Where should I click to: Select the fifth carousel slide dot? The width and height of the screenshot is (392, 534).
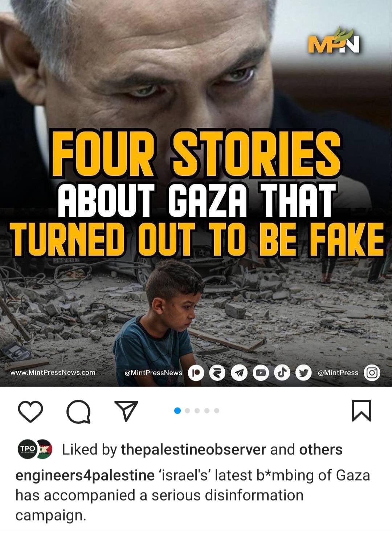point(217,411)
